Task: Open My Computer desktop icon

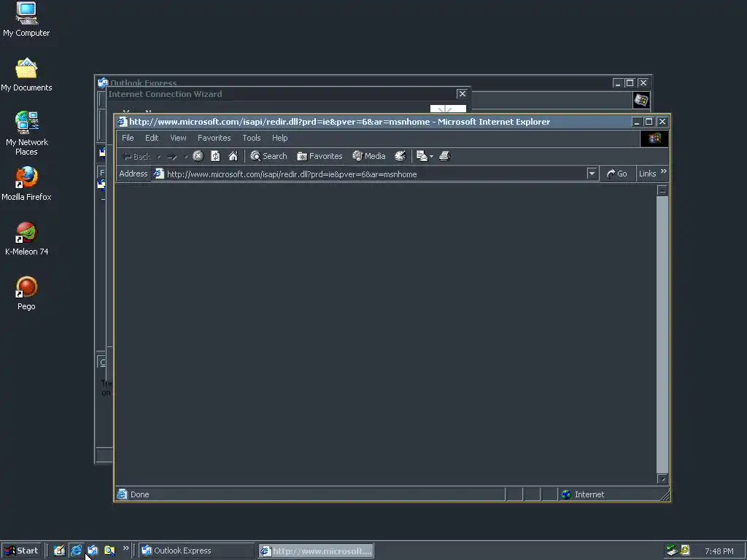Action: (26, 19)
